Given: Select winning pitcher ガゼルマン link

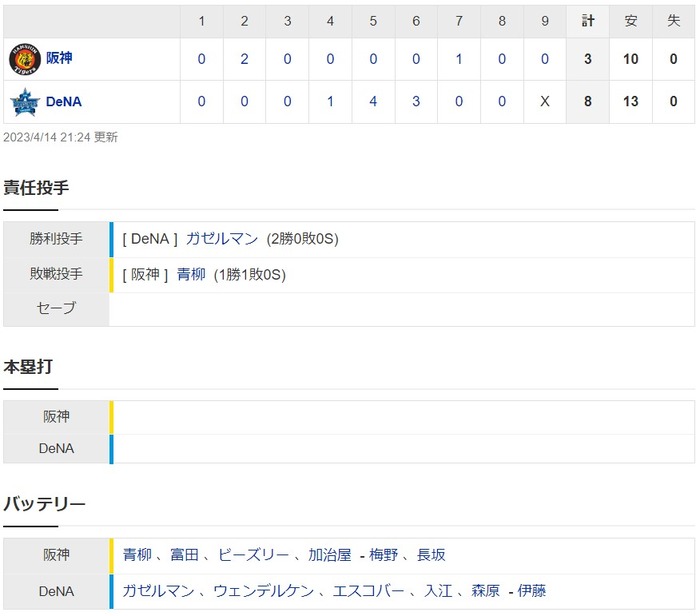Looking at the screenshot, I should point(221,239).
